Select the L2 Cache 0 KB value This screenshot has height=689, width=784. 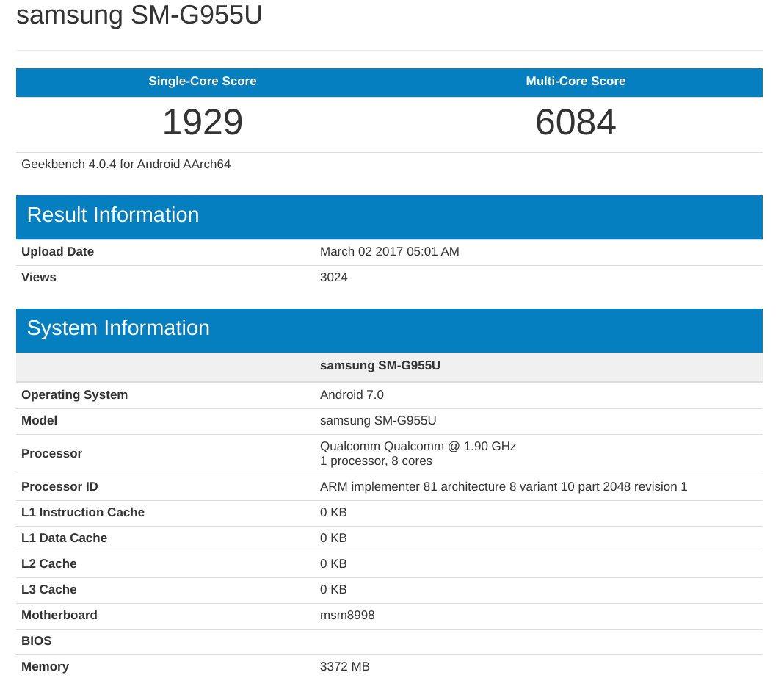tap(333, 563)
